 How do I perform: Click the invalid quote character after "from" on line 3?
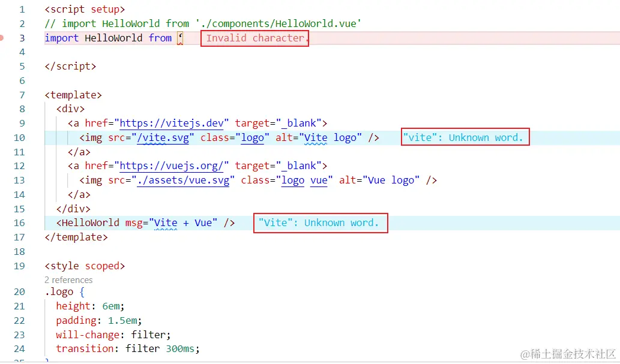pos(180,38)
